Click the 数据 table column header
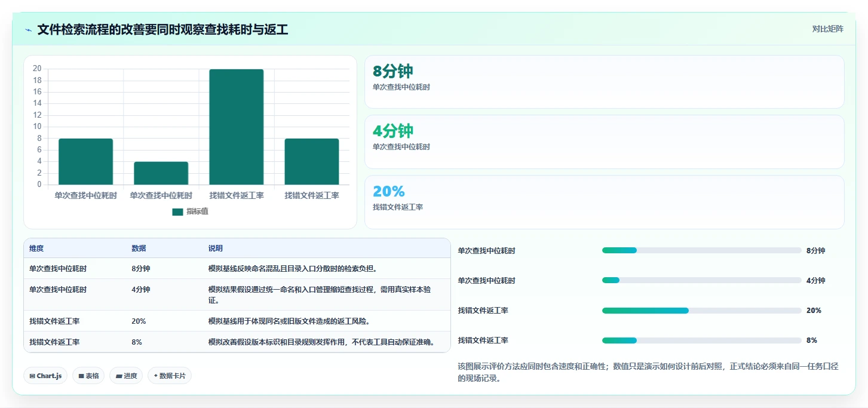This screenshot has height=408, width=868. pyautogui.click(x=139, y=249)
